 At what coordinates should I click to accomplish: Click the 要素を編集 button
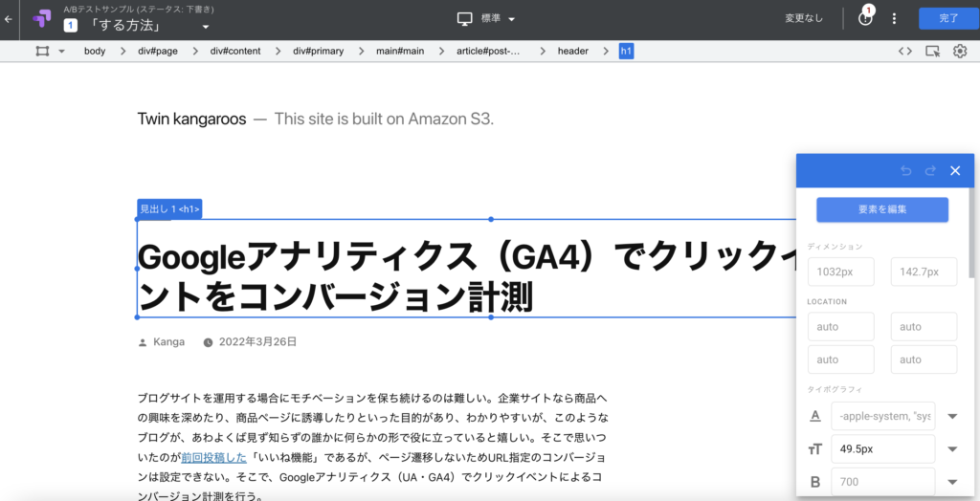click(881, 210)
